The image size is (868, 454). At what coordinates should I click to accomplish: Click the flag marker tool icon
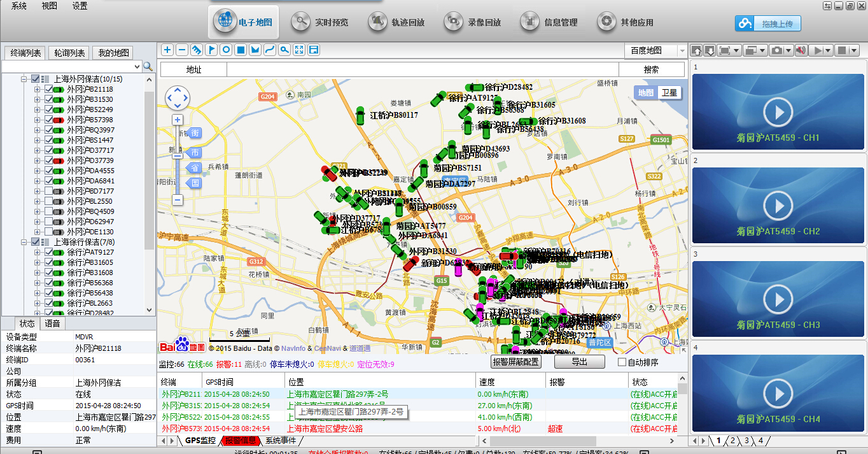point(211,50)
